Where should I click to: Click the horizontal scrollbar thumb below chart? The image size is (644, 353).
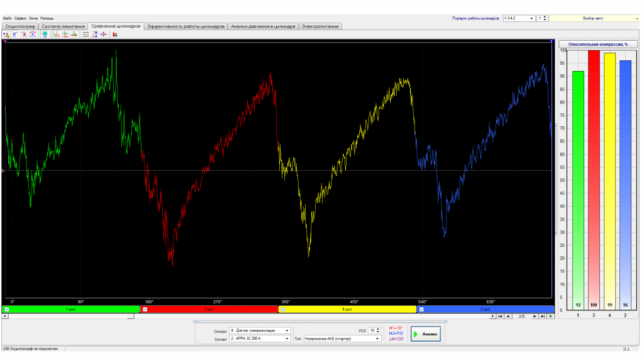tap(131, 316)
